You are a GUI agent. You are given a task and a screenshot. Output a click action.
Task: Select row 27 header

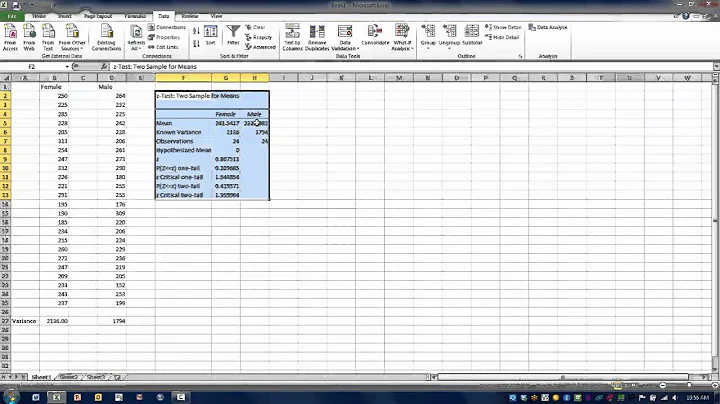[5, 321]
